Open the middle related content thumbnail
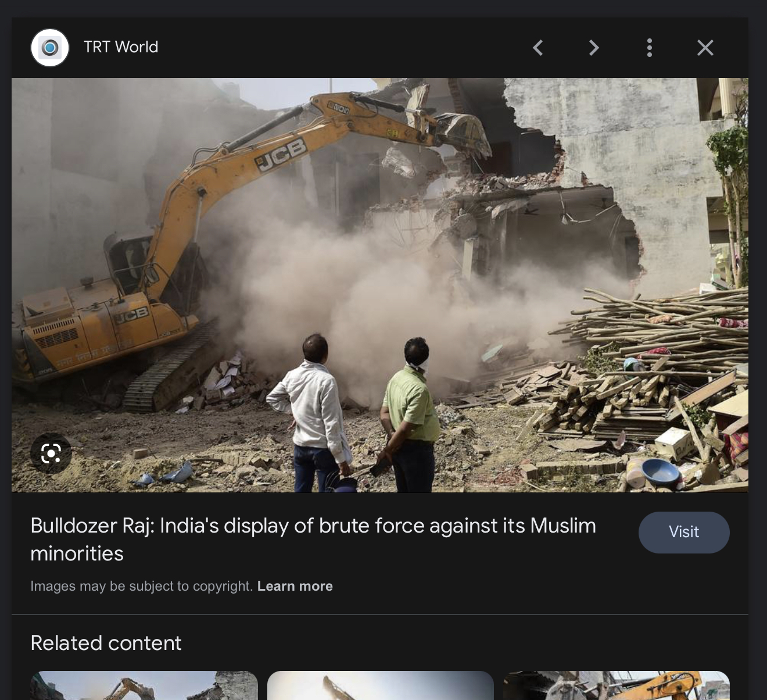Viewport: 767px width, 700px height. point(381,685)
